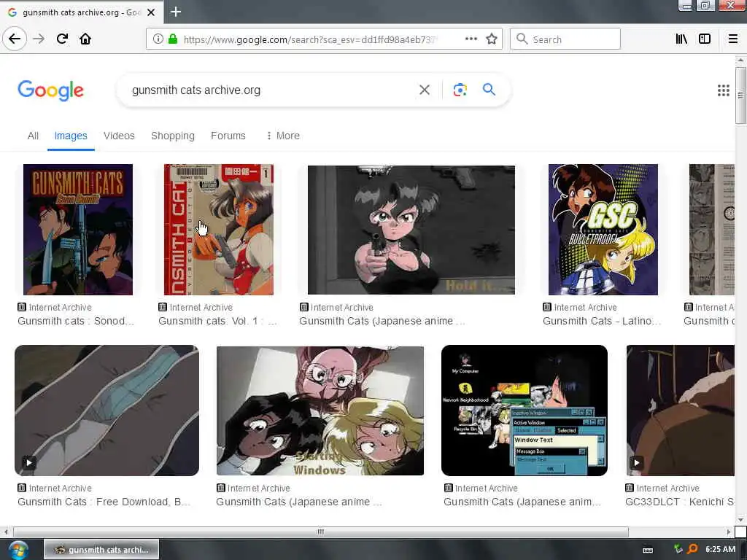Click the vertical scrollbar thumb

click(740, 96)
